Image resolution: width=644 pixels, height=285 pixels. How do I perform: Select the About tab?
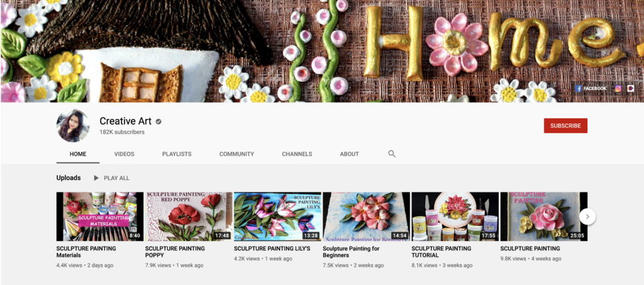pyautogui.click(x=349, y=154)
